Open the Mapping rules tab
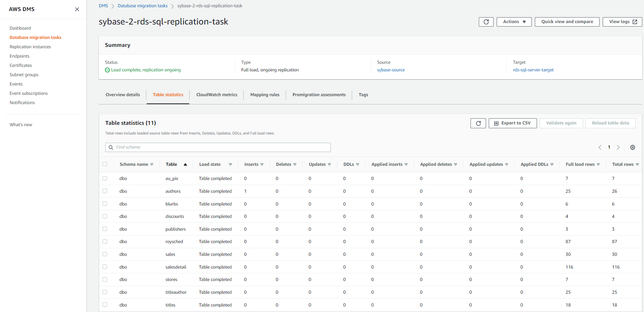This screenshot has width=644, height=312. [x=265, y=95]
